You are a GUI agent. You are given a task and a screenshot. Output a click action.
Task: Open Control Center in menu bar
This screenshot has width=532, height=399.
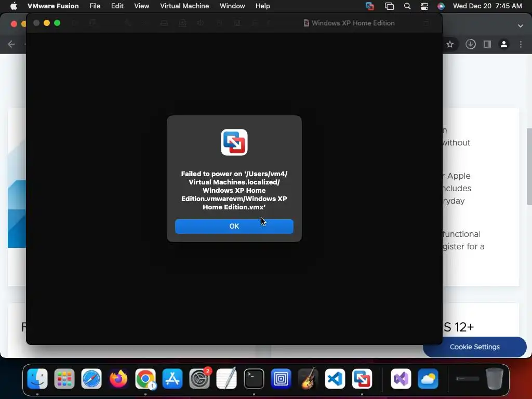click(x=424, y=6)
